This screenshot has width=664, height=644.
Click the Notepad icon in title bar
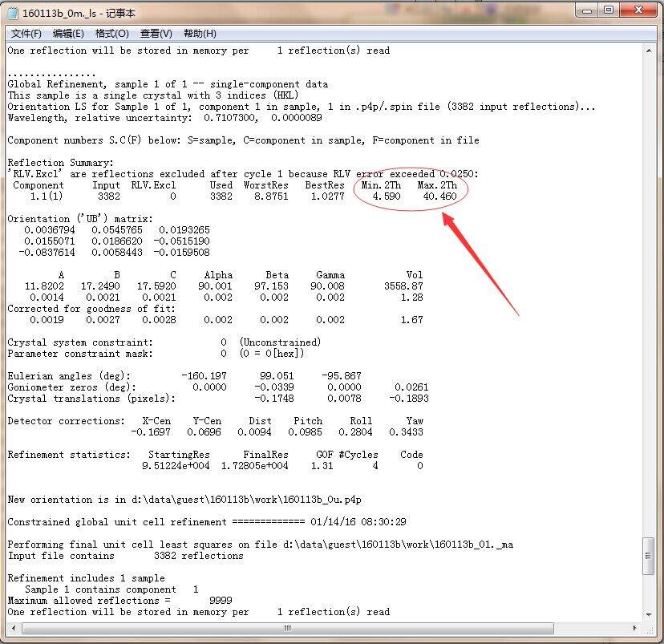tap(14, 13)
